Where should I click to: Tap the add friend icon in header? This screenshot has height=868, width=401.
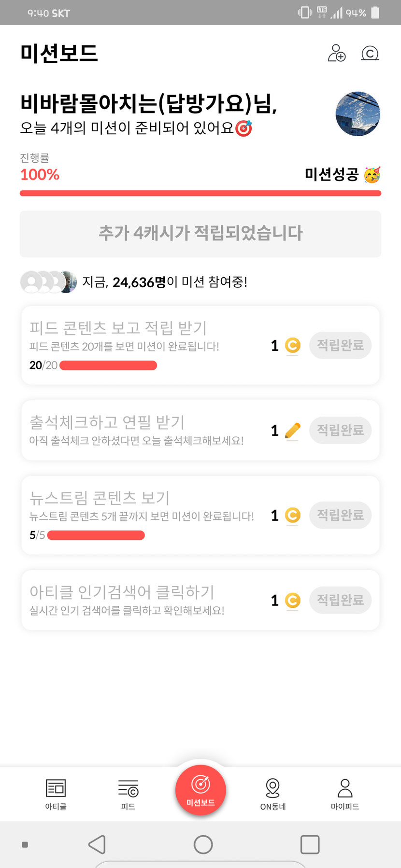pyautogui.click(x=337, y=53)
